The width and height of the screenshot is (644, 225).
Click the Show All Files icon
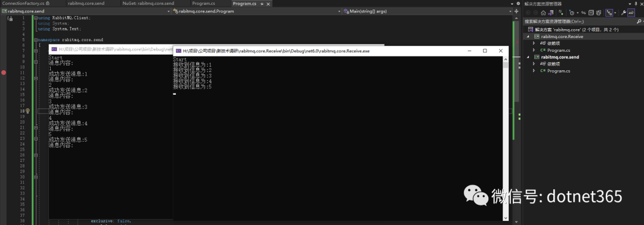599,12
